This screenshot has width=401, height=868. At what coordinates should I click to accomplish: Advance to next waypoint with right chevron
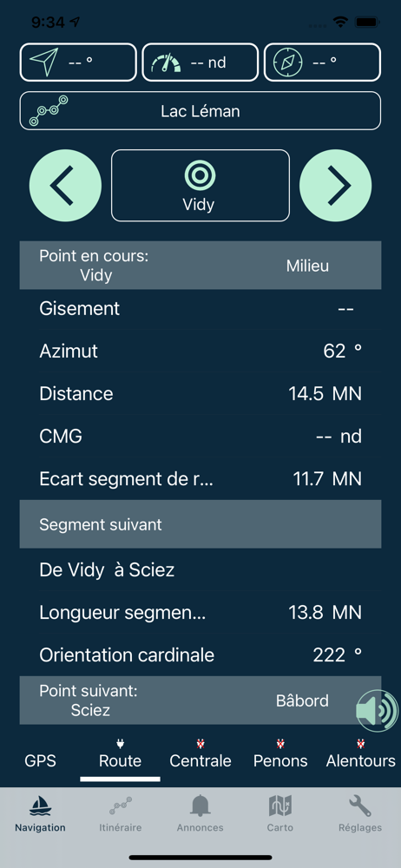click(x=336, y=186)
